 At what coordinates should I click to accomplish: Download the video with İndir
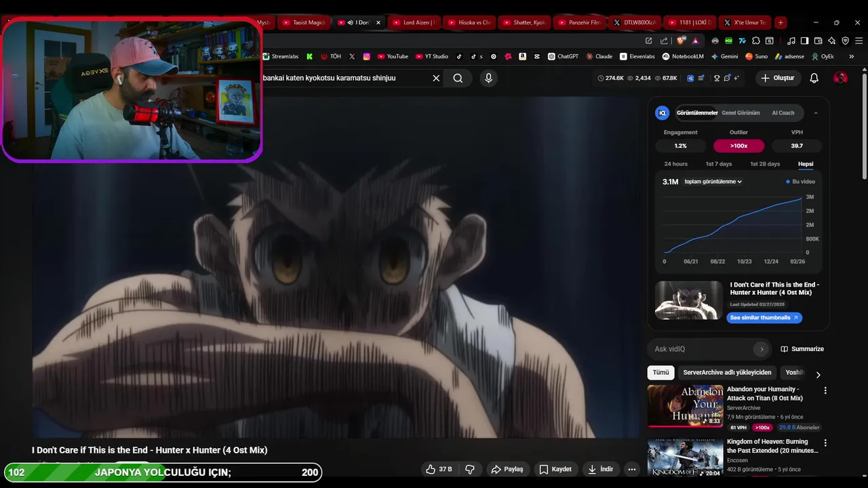[600, 469]
